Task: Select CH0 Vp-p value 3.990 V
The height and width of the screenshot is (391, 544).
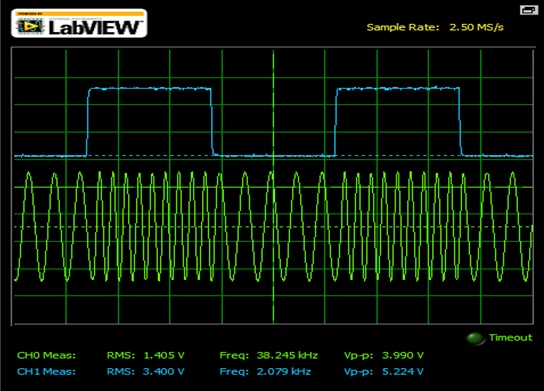Action: 402,355
